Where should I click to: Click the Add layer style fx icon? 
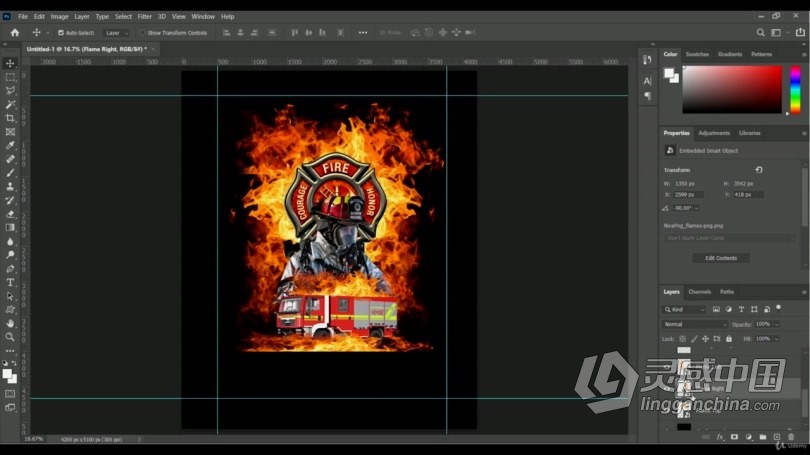pyautogui.click(x=720, y=437)
